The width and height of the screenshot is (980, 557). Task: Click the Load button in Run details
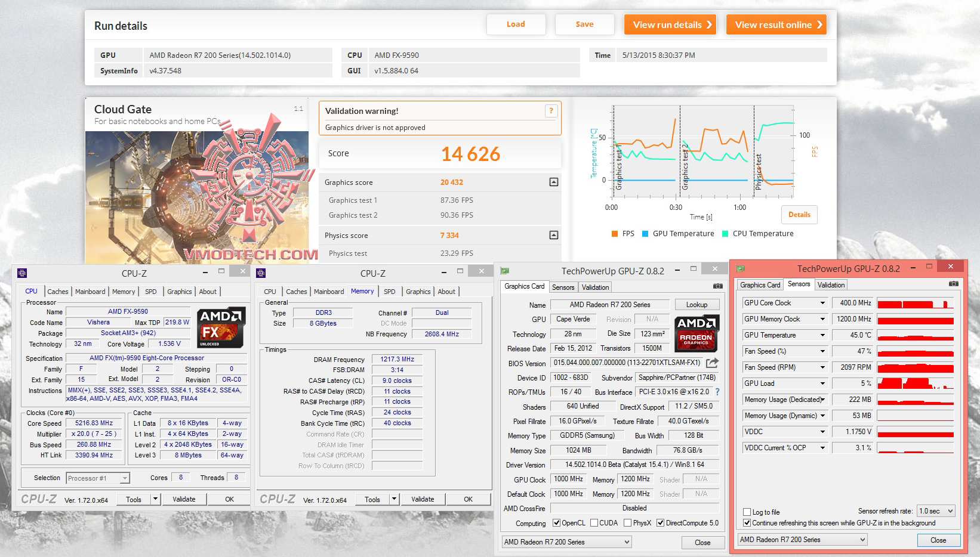516,24
